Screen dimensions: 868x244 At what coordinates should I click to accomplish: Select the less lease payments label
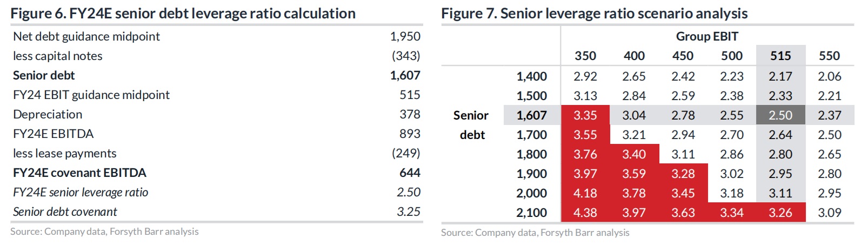click(x=65, y=153)
